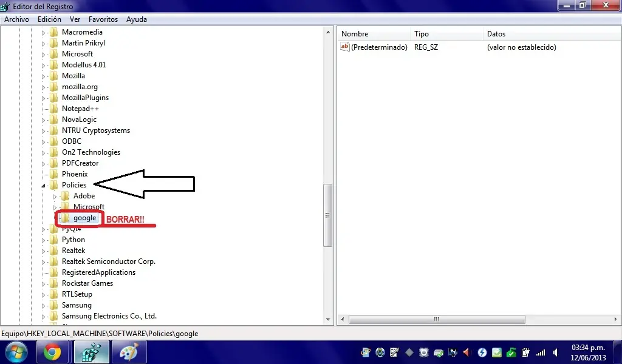Click the values pane horizontal scrollbar thumb
622x364 pixels.
click(437, 319)
